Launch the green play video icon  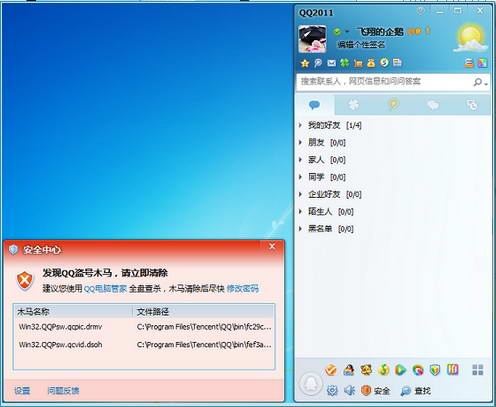[400, 369]
